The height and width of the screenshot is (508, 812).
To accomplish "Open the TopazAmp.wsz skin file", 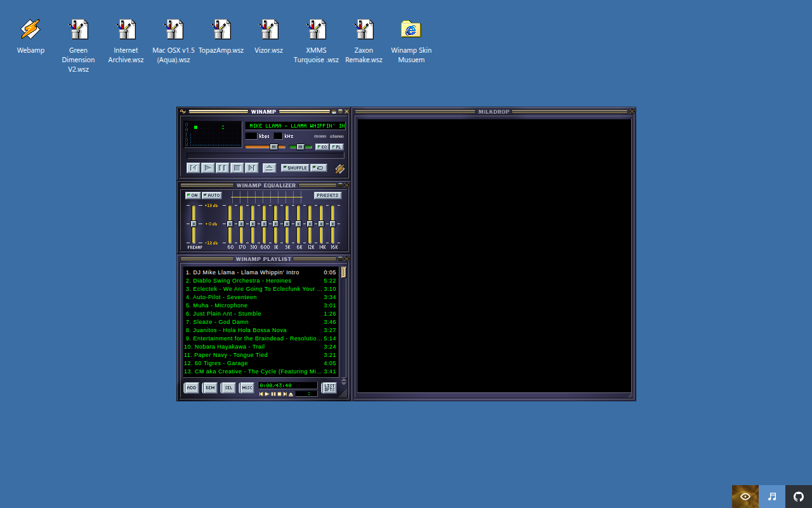I will [221, 37].
